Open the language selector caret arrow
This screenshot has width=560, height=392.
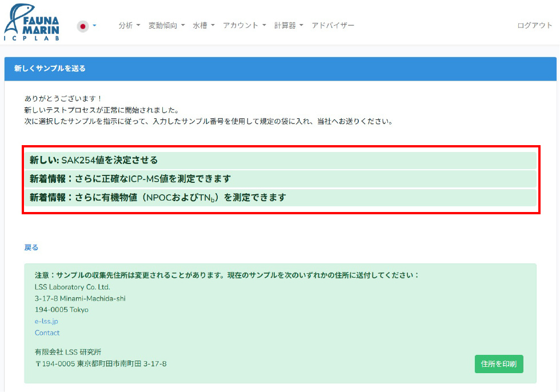(95, 26)
